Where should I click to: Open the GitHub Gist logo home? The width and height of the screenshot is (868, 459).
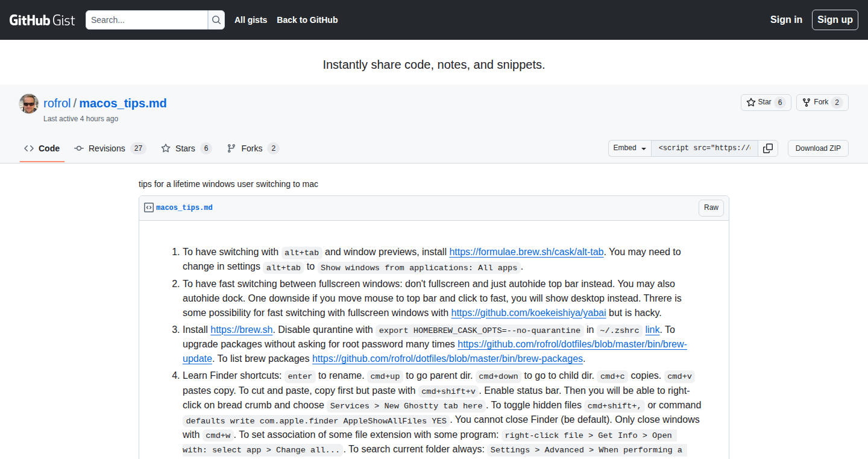42,20
